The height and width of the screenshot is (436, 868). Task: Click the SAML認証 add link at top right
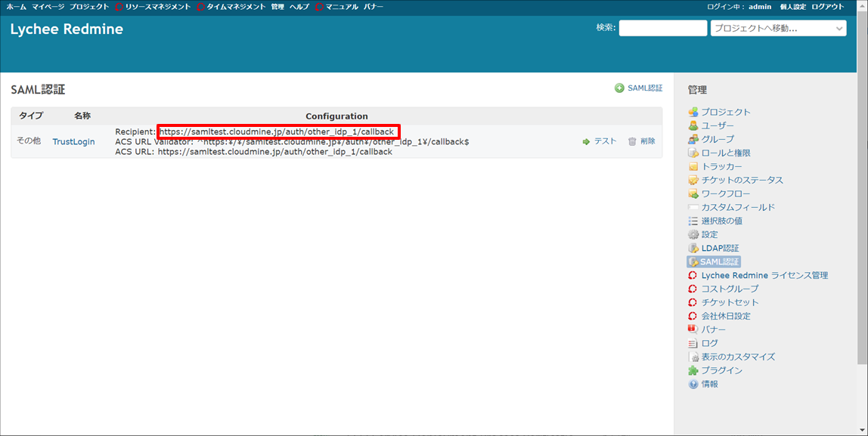[645, 88]
